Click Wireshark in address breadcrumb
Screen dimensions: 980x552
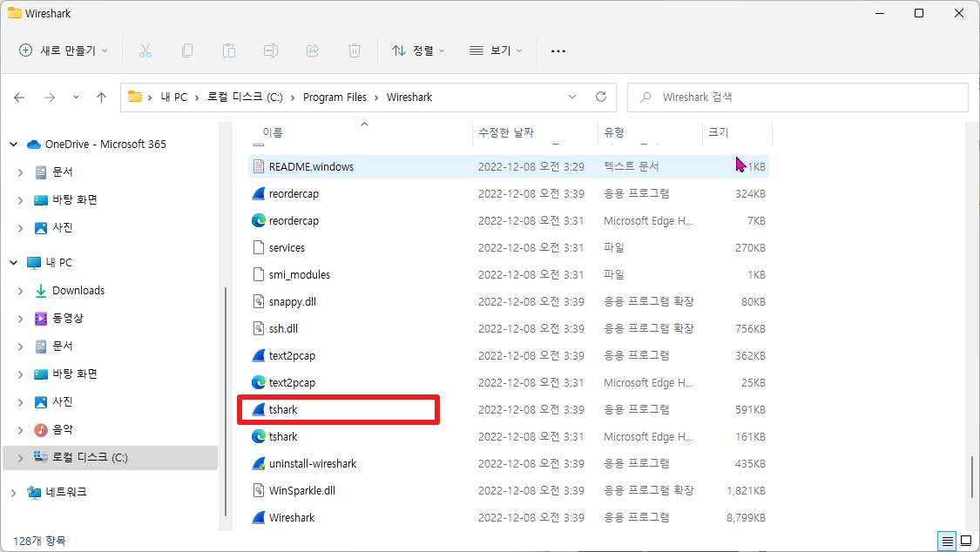409,97
